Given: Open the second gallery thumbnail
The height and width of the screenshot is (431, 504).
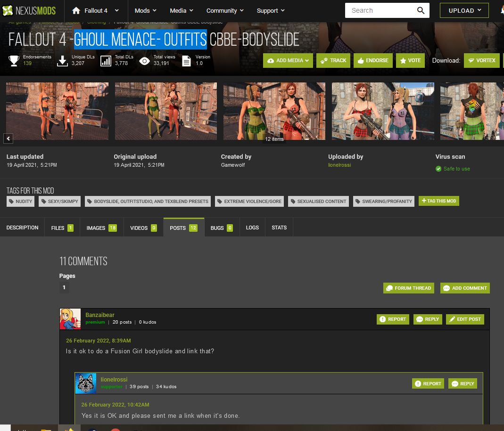Looking at the screenshot, I should [x=166, y=111].
